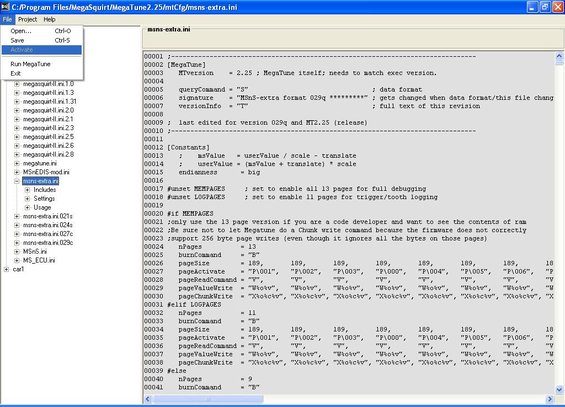Select the Includes tree item

45,190
